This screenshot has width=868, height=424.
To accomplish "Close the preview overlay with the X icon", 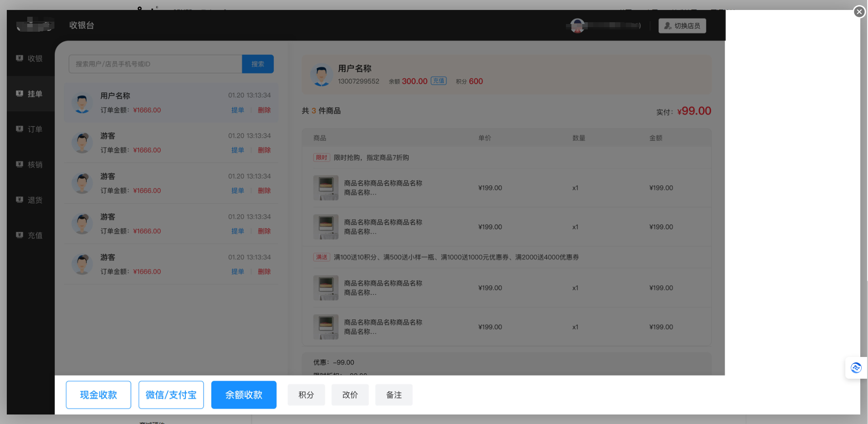I will click(859, 12).
